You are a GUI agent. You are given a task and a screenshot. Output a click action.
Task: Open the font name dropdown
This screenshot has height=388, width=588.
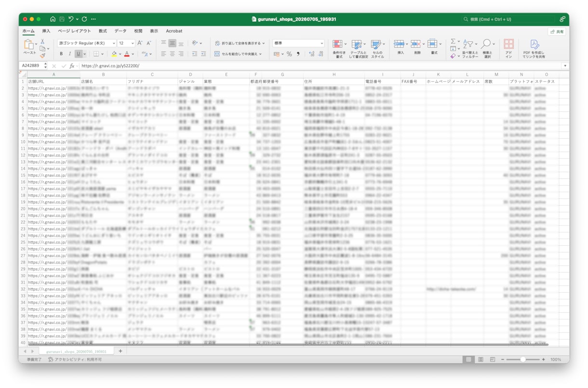coord(87,43)
